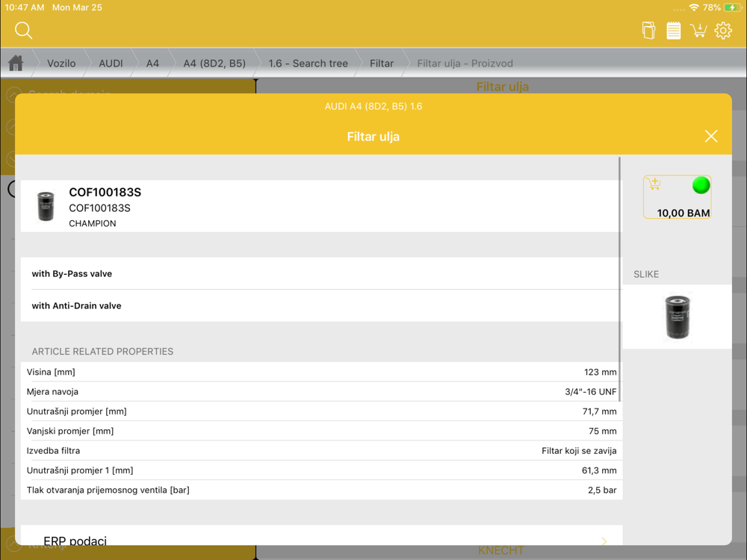
Task: Open 1.6 - Search tree breadcrumb
Action: pos(308,63)
